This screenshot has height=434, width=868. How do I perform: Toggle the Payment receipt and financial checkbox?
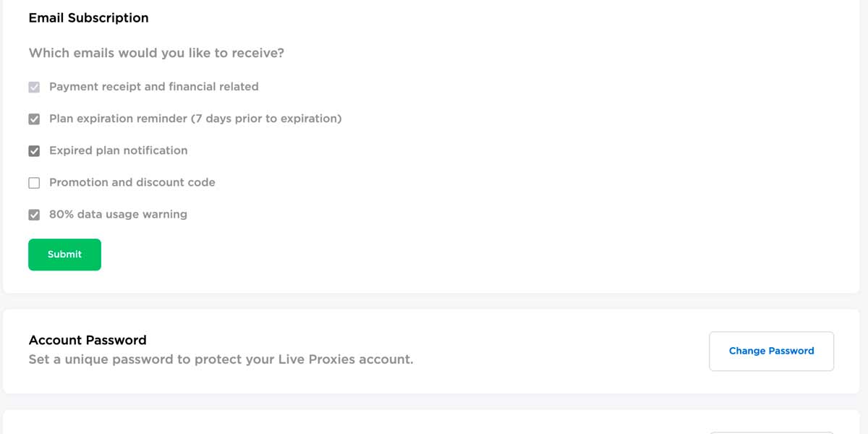[x=34, y=88]
